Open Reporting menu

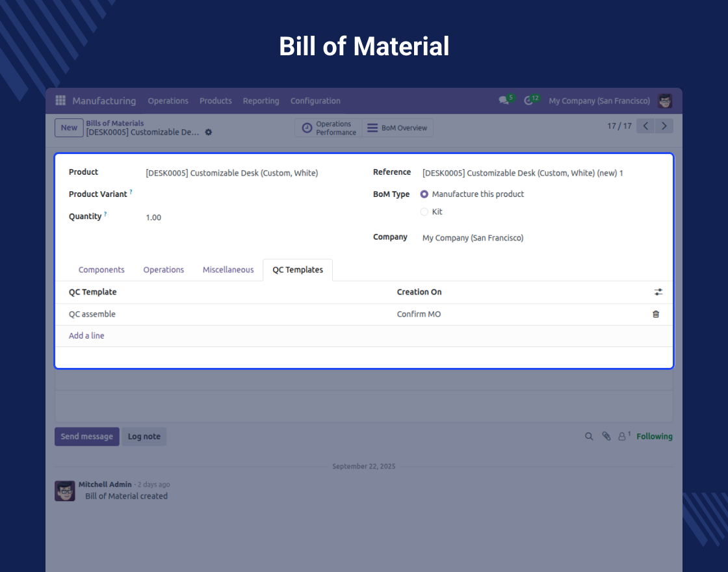(x=261, y=101)
